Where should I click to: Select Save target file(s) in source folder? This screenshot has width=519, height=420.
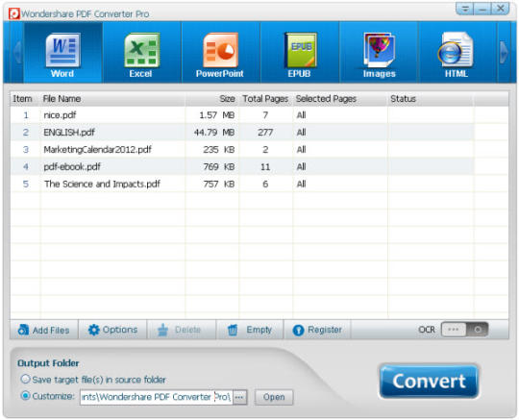coord(25,380)
